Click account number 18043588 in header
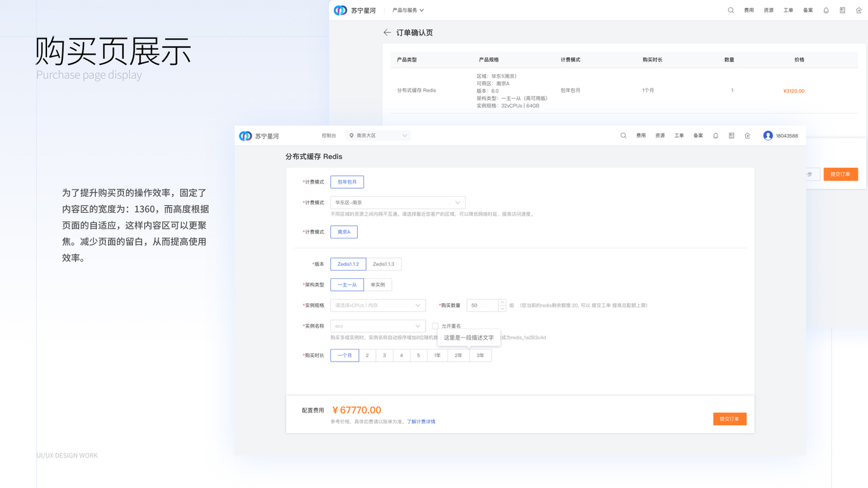Viewport: 868px width, 488px height. tap(787, 136)
